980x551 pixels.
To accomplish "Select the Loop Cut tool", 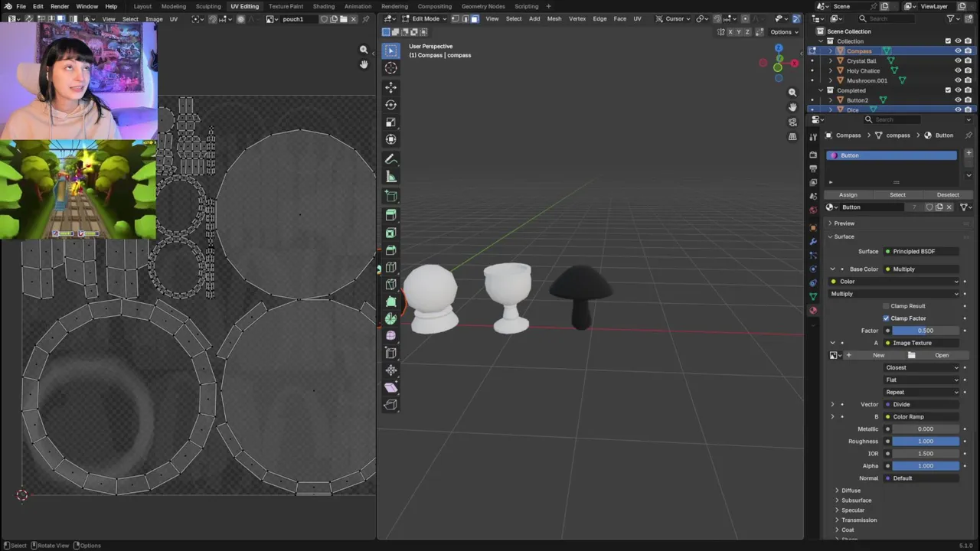I will click(390, 267).
